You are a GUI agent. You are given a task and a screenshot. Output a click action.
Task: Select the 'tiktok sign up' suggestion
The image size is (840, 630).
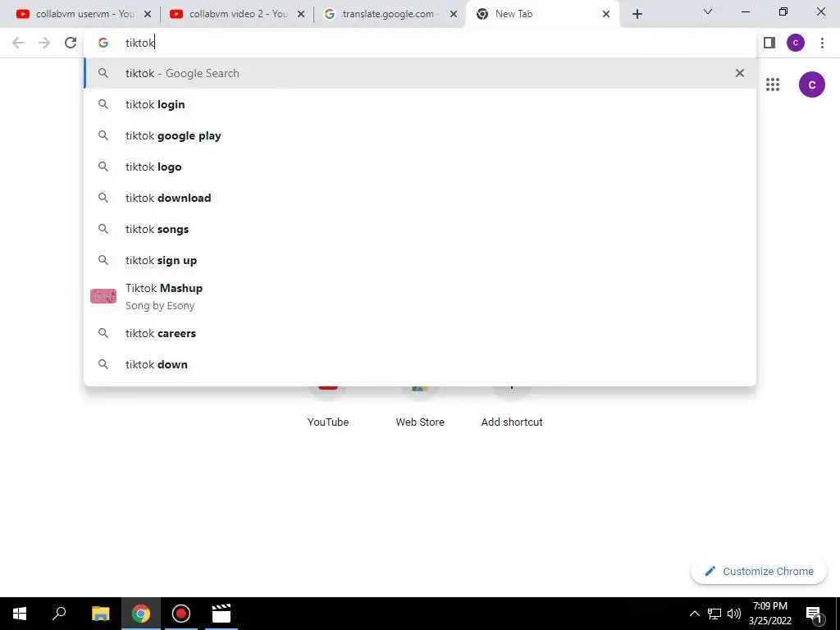420,260
